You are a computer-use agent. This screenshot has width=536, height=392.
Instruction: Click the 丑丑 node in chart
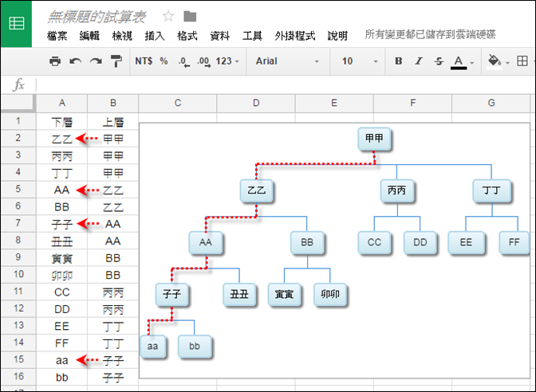[239, 294]
